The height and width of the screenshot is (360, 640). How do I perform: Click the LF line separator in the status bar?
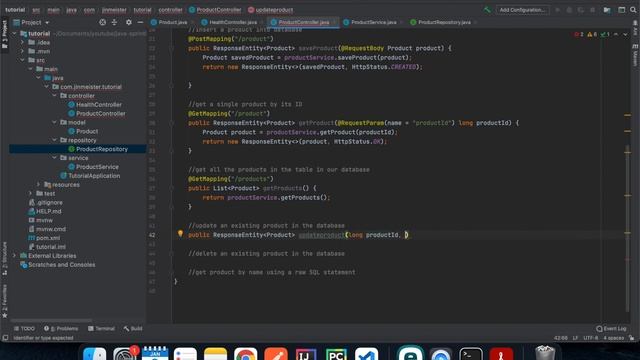tap(575, 338)
